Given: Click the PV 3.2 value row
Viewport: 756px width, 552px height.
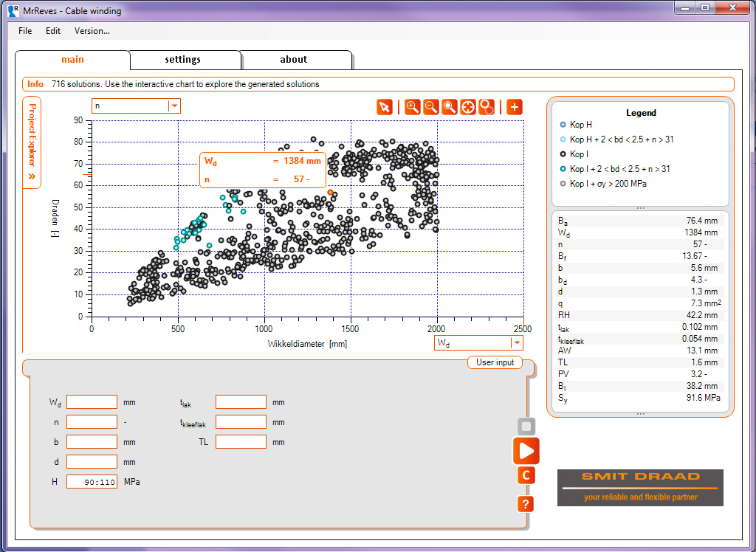Looking at the screenshot, I should click(640, 374).
